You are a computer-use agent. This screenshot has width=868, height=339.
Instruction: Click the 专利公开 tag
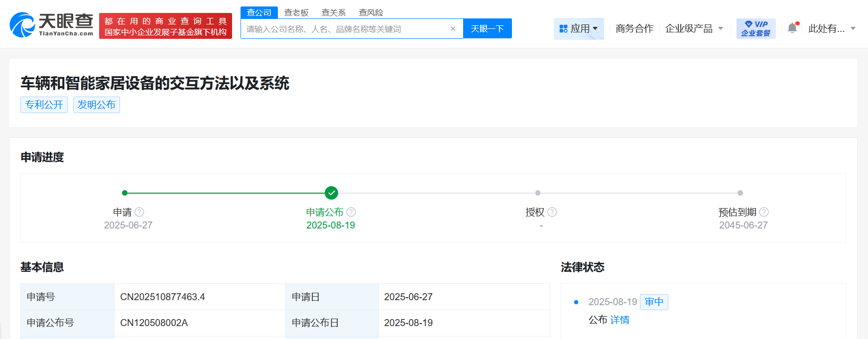[x=44, y=105]
